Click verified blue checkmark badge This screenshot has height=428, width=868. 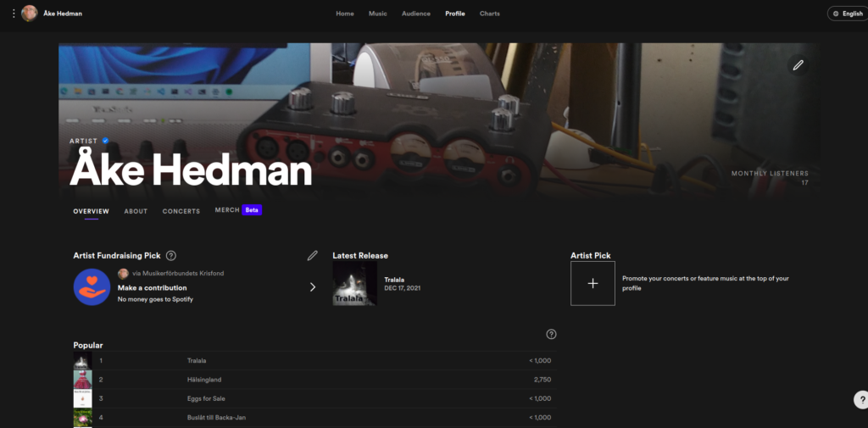coord(105,141)
